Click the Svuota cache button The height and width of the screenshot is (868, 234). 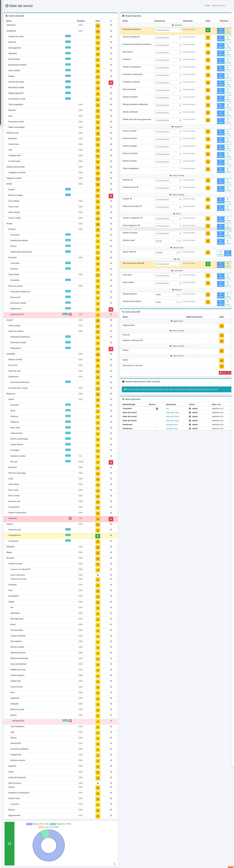225,373
